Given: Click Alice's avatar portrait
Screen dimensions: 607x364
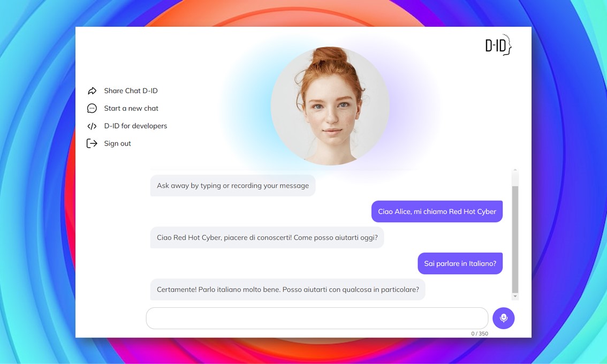Looking at the screenshot, I should point(330,106).
